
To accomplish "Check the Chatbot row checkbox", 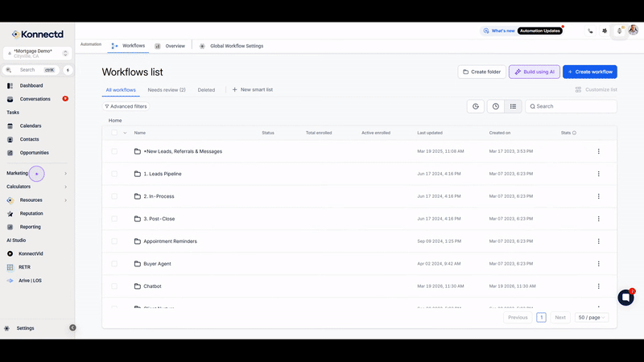I will click(114, 286).
